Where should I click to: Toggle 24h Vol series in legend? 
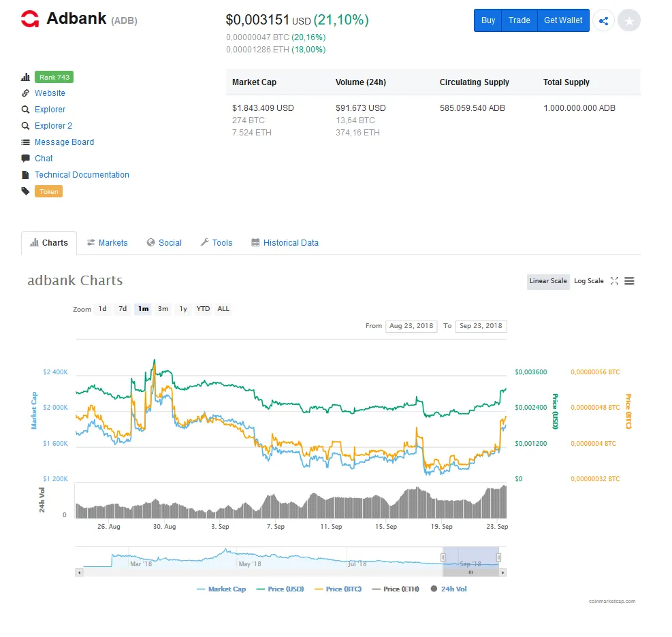pyautogui.click(x=449, y=589)
